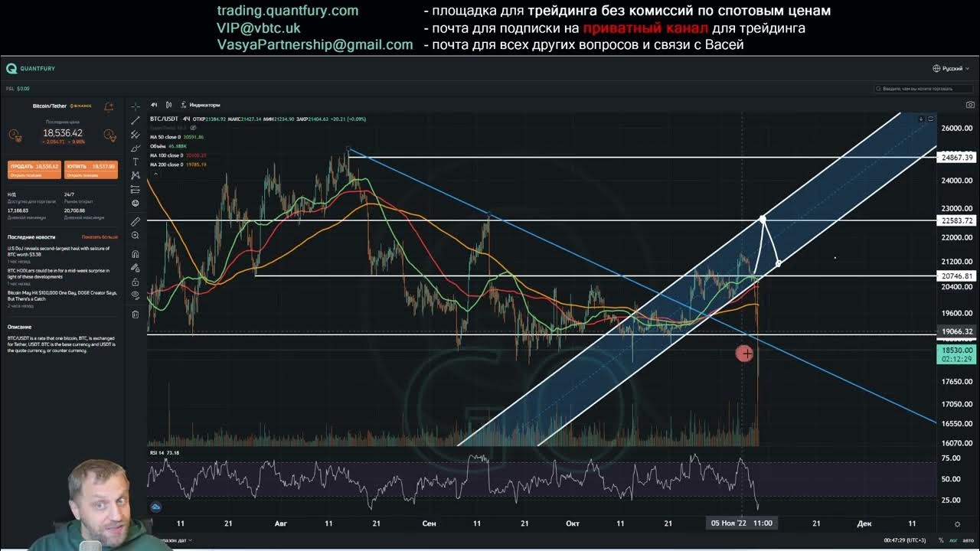
Task: Click the 24867.39 horizontal line price label
Action: (x=958, y=158)
